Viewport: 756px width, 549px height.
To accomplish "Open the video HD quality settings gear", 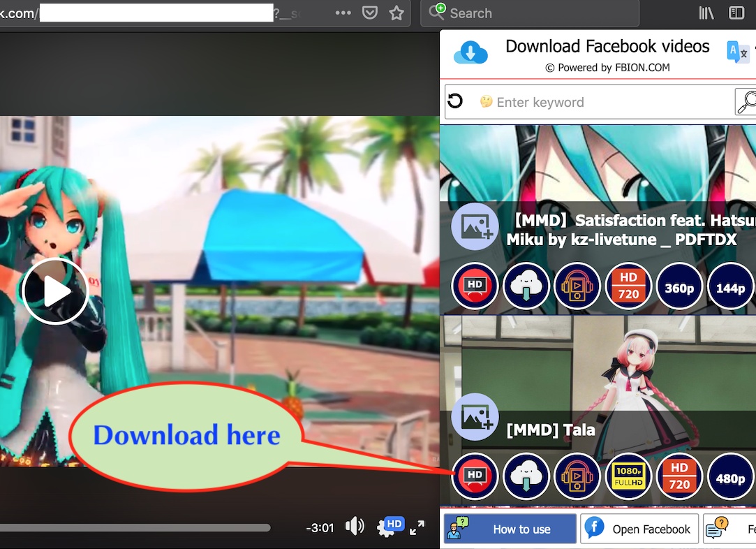I will click(x=390, y=527).
